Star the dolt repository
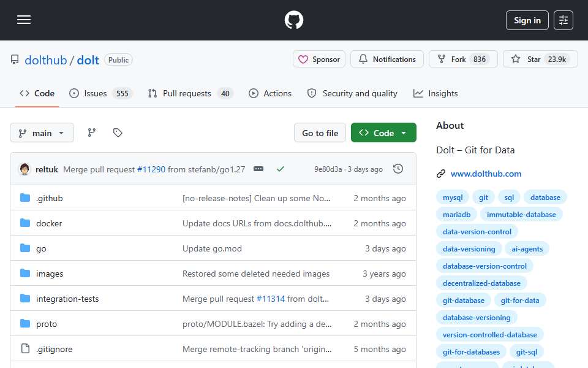588x368 pixels. point(540,59)
